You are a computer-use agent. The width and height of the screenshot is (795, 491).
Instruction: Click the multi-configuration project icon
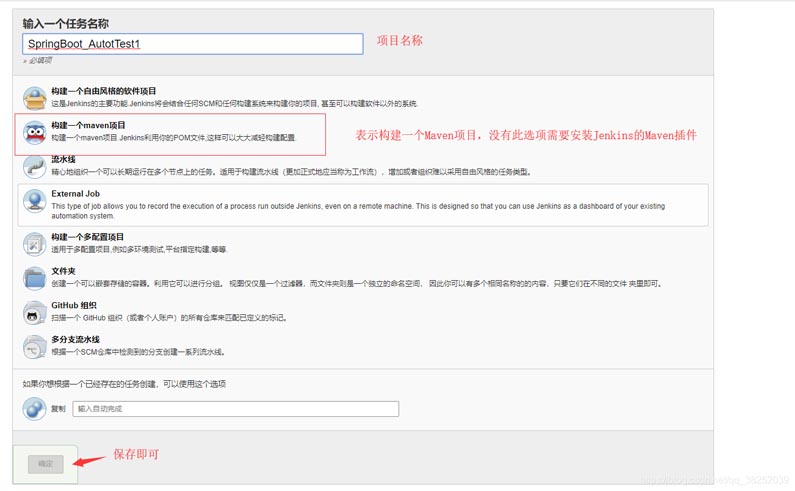coord(35,243)
